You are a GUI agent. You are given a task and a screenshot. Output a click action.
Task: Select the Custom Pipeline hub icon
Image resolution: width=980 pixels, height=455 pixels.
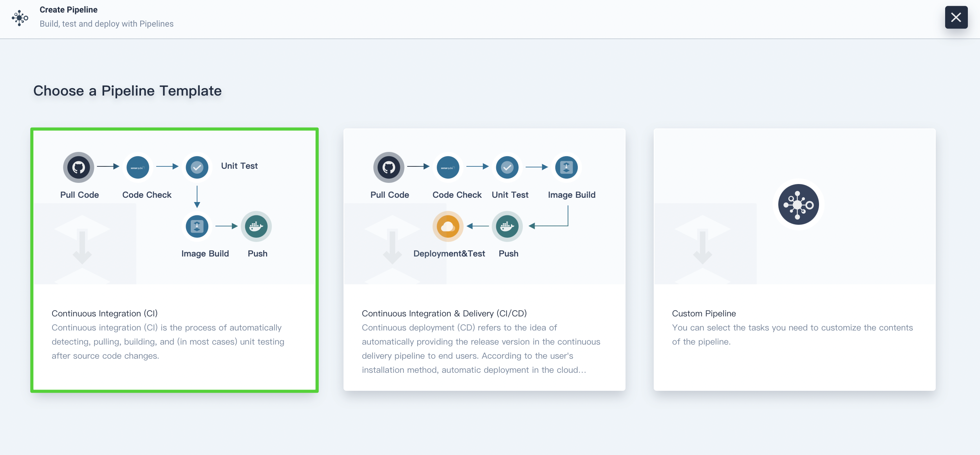pyautogui.click(x=798, y=204)
